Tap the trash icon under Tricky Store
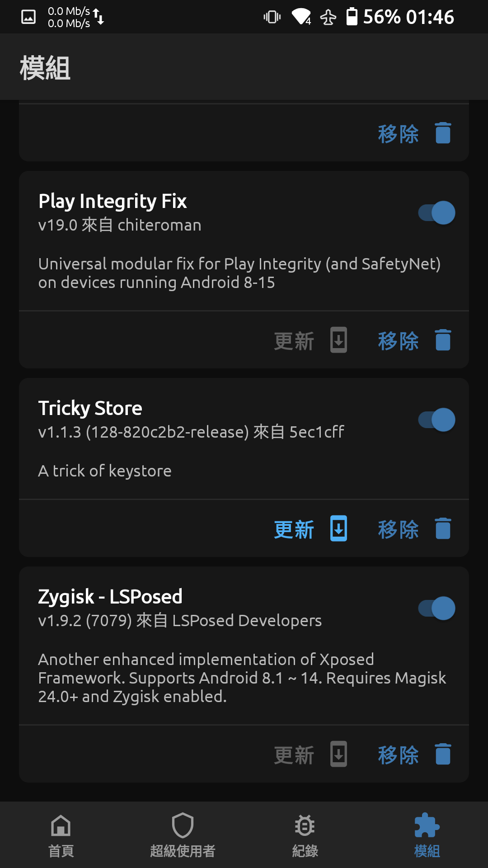Viewport: 488px width, 868px height. [x=443, y=528]
